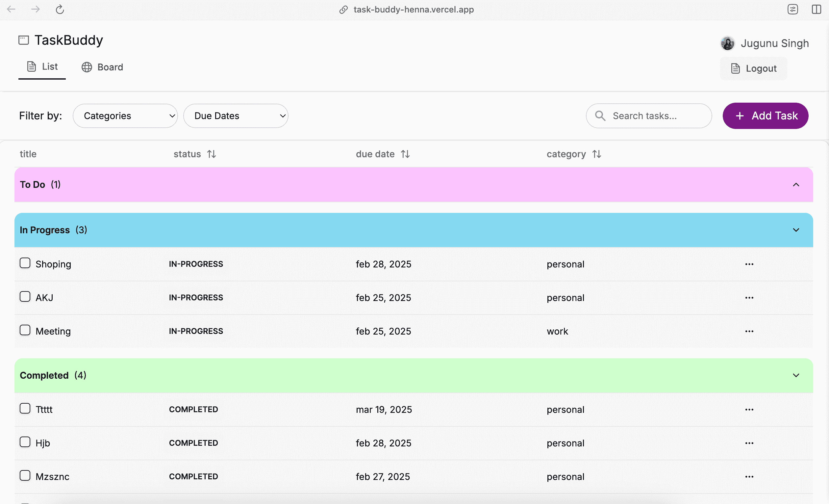Image resolution: width=829 pixels, height=504 pixels.
Task: Sort tasks by due date arrows
Action: (405, 154)
